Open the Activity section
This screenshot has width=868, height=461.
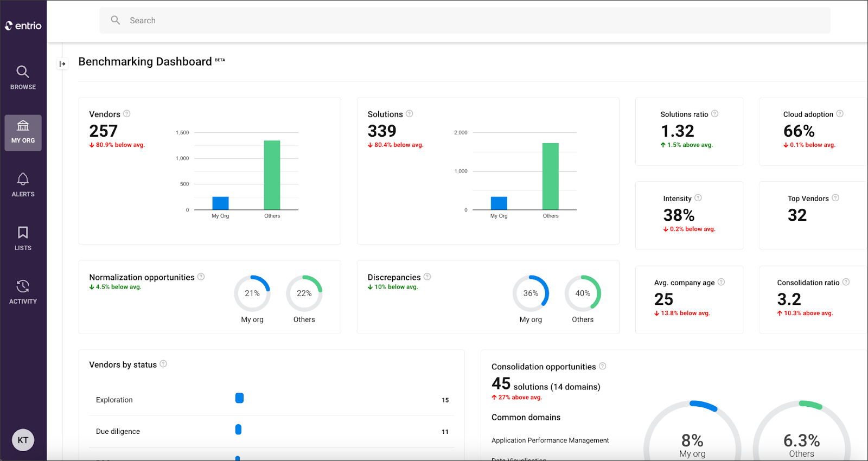tap(23, 293)
